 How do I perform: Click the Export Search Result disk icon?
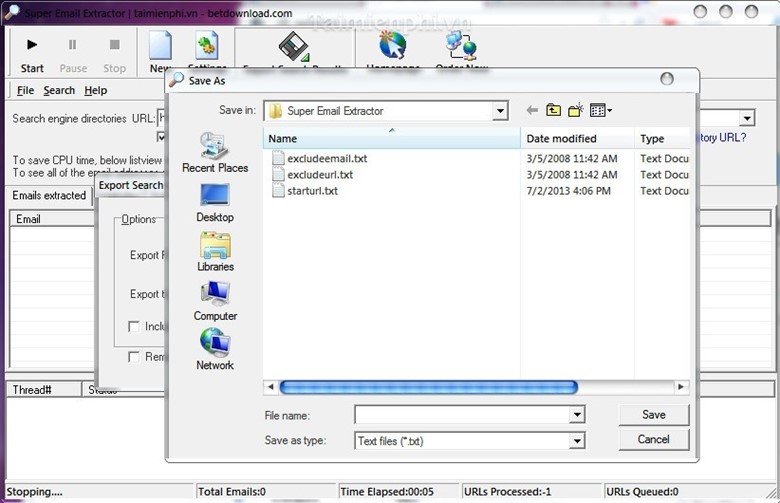click(293, 48)
